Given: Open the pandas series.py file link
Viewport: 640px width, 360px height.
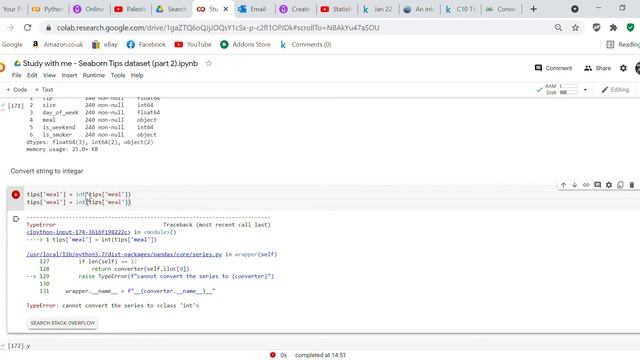Looking at the screenshot, I should tap(124, 254).
